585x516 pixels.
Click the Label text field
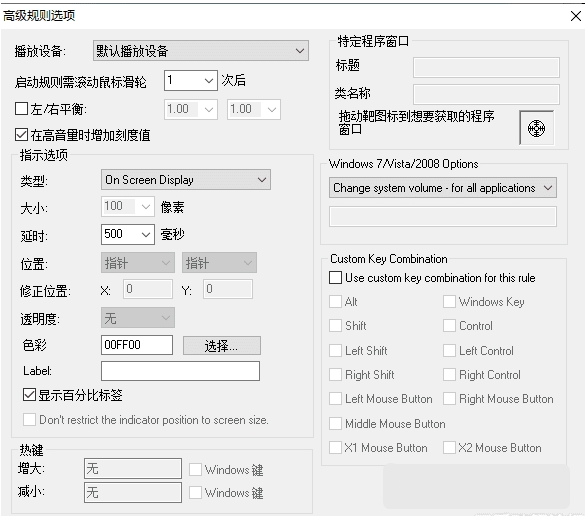(x=180, y=371)
